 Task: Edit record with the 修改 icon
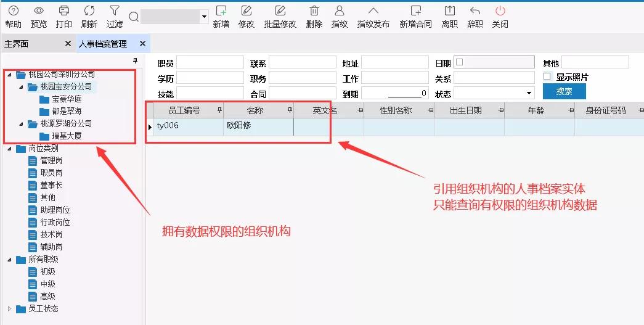pos(247,10)
